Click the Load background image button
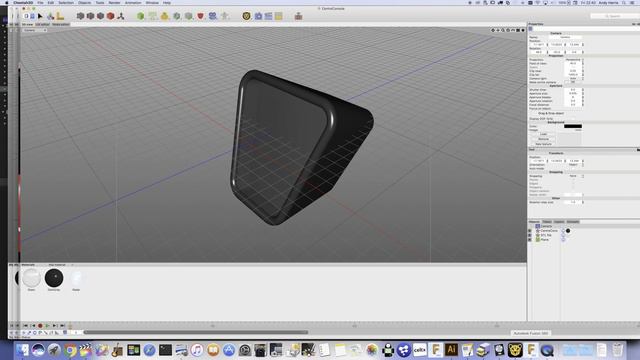Image resolution: width=640 pixels, height=360 pixels. [x=543, y=134]
